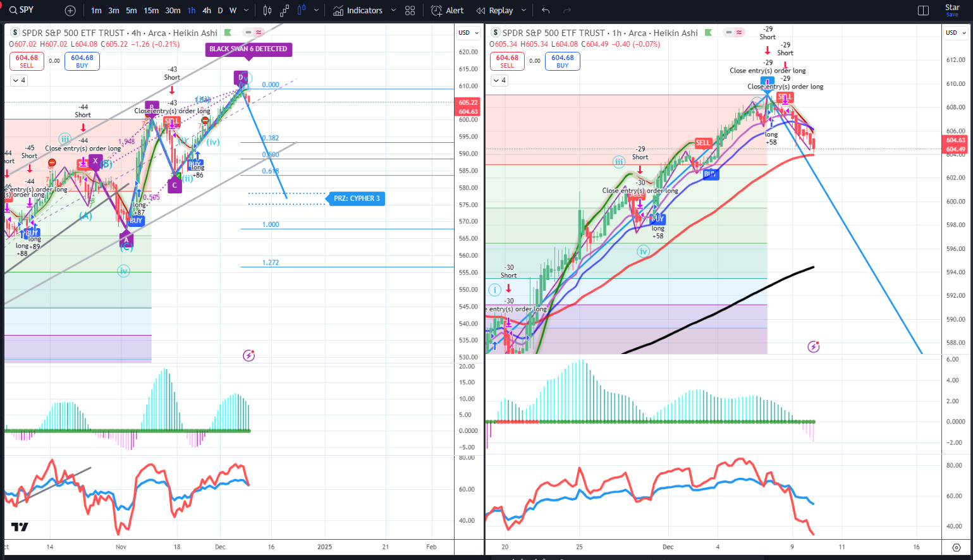Undo the last chart action

pos(546,11)
